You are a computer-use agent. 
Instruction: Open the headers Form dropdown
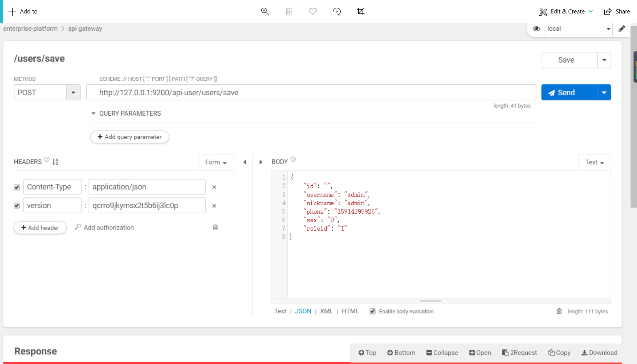click(x=216, y=162)
